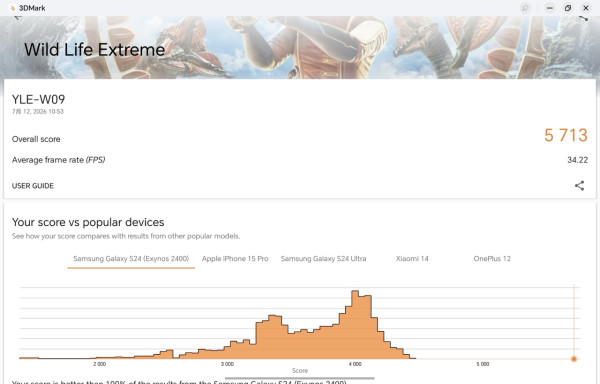Image resolution: width=600 pixels, height=384 pixels.
Task: Toggle the pin window icon in the title bar
Action: (x=525, y=8)
